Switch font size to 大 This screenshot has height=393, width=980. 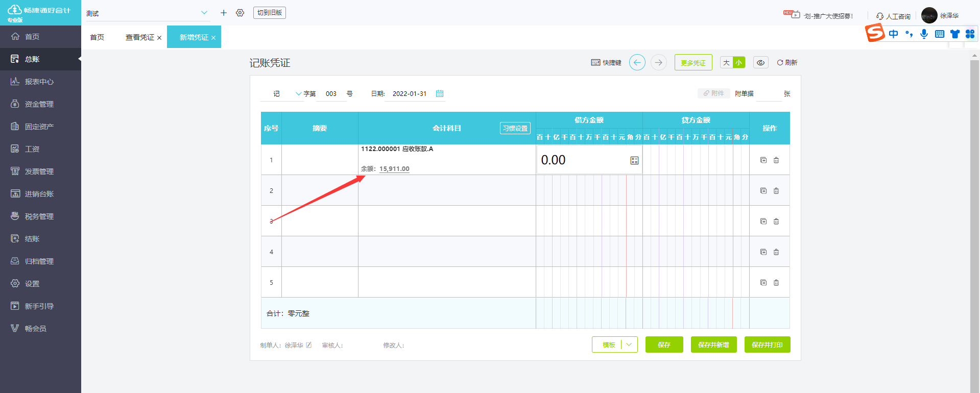point(726,62)
